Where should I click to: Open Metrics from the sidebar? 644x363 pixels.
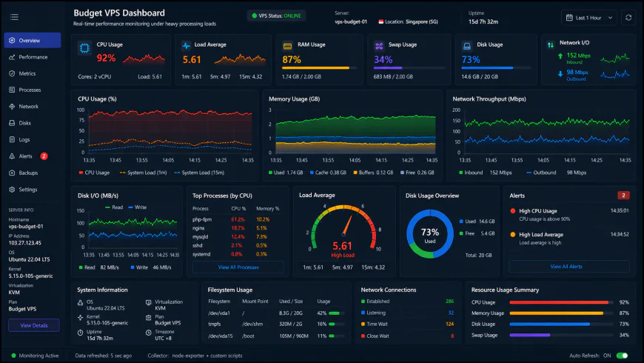(33, 73)
